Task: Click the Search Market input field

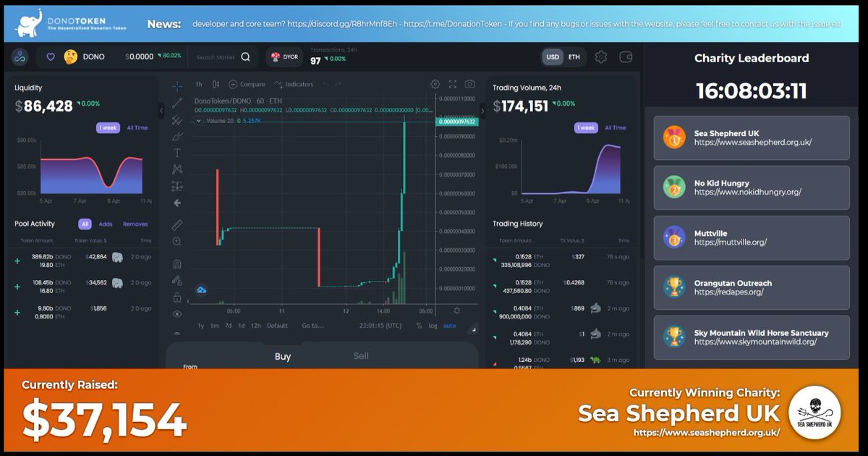Action: (x=216, y=57)
